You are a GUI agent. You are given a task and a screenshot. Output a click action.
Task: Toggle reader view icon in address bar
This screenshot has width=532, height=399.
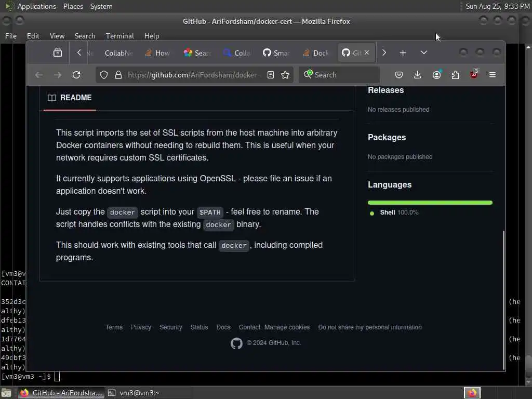[x=270, y=75]
